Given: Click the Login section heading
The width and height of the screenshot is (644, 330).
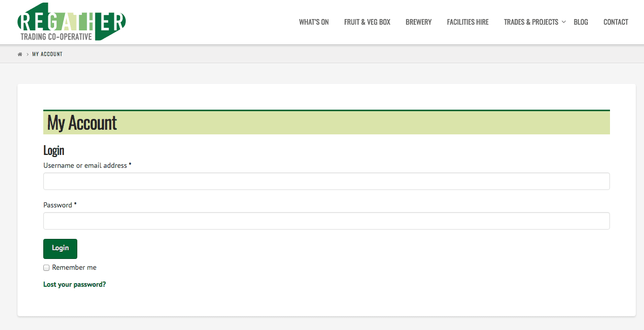Looking at the screenshot, I should (x=54, y=150).
